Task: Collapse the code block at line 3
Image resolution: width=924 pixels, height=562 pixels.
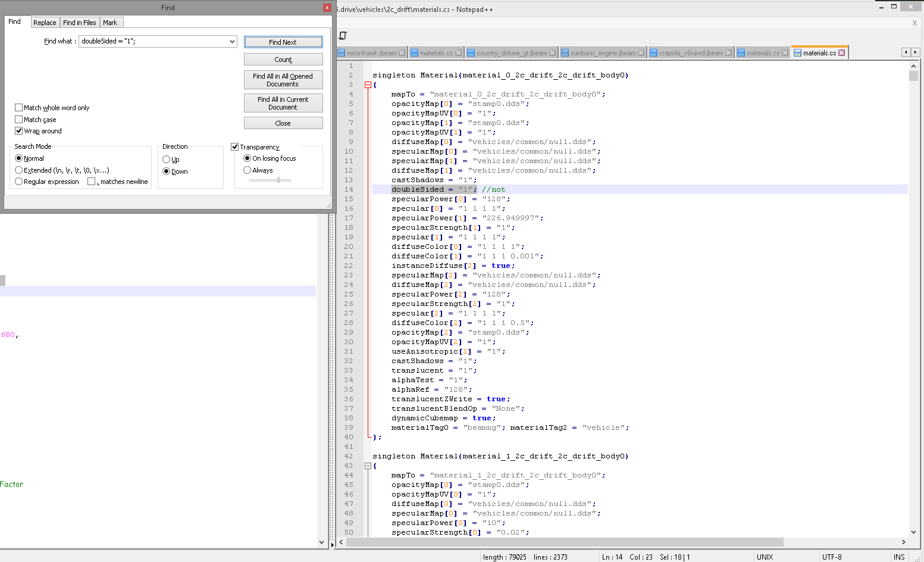Action: 368,85
